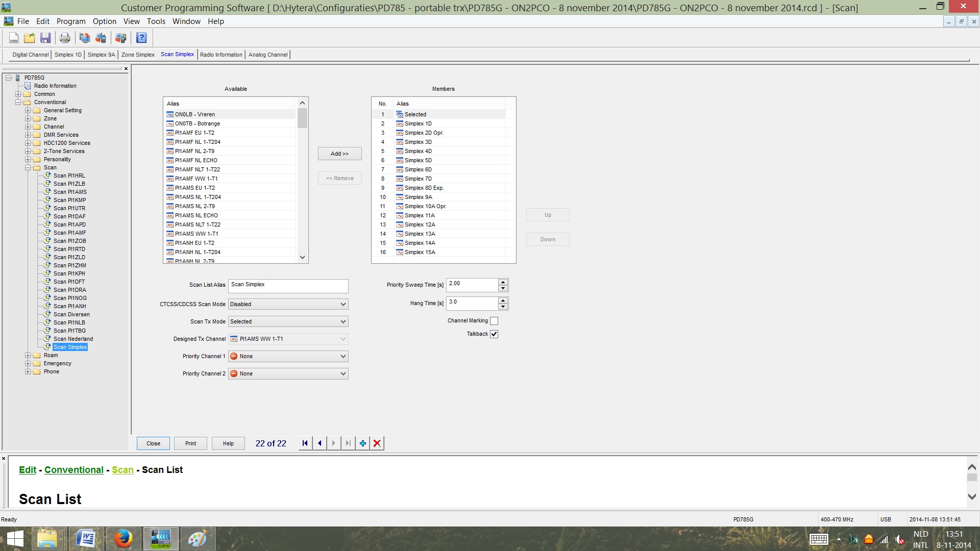Open the Scan Tx Mode dropdown
This screenshot has height=551, width=980.
(x=288, y=321)
